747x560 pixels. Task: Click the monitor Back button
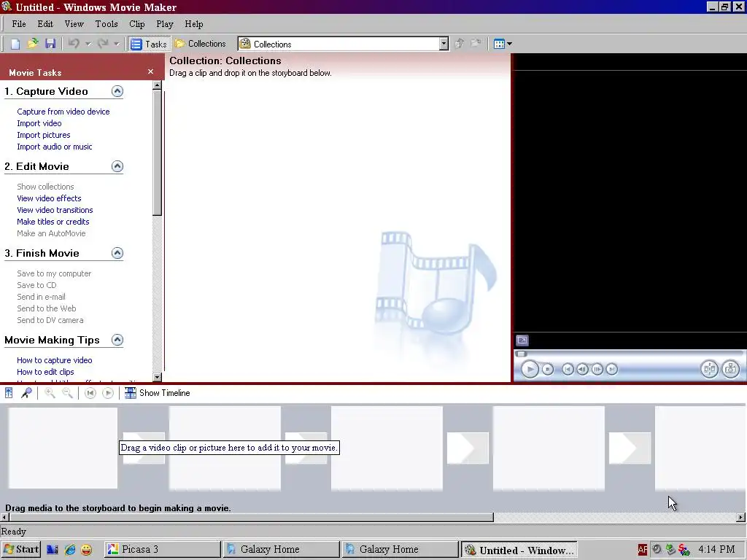click(x=568, y=369)
